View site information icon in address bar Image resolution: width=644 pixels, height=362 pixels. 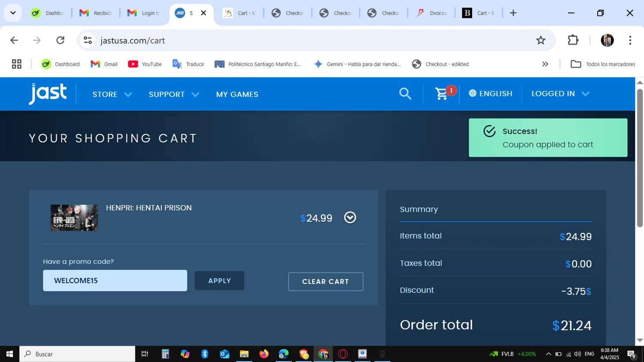click(88, 40)
